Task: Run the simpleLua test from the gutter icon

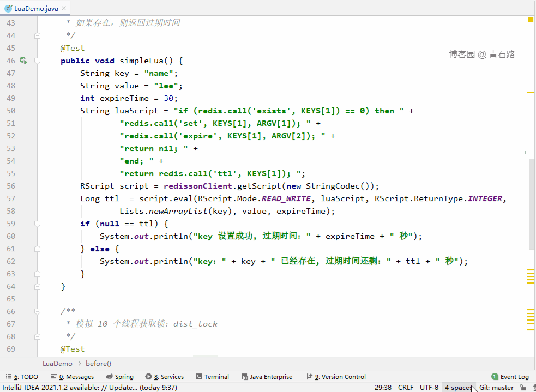Action: point(23,61)
